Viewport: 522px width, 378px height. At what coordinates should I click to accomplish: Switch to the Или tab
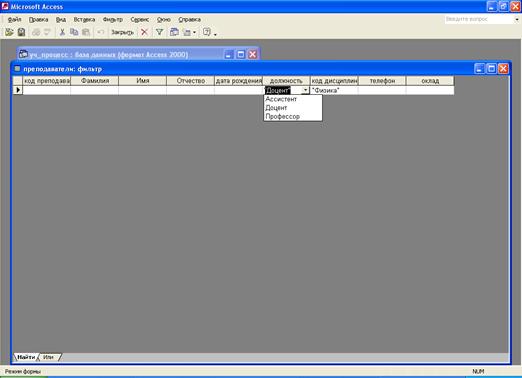click(49, 357)
